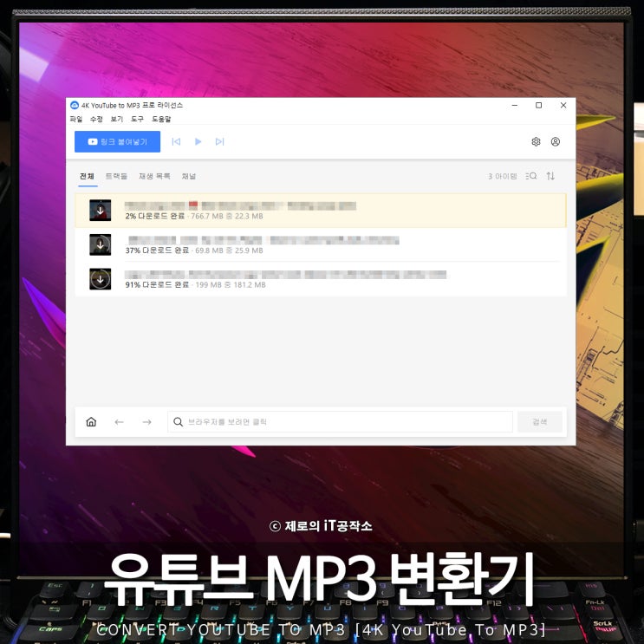Switch to the 트랙들 tab
The image size is (644, 644).
point(116,176)
